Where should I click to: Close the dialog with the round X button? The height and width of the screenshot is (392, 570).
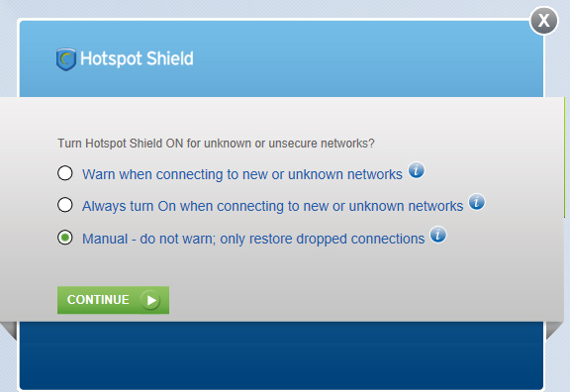pyautogui.click(x=544, y=21)
